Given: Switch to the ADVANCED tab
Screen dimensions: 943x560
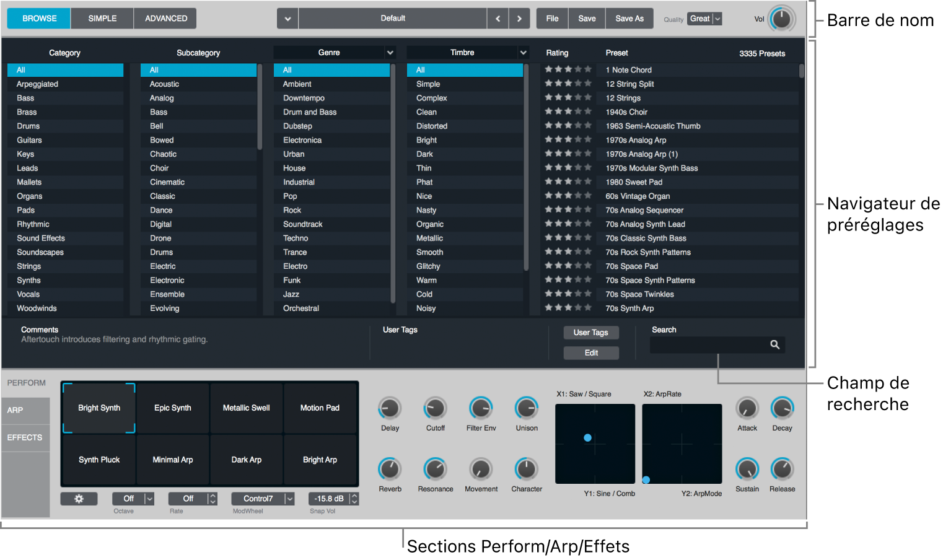Looking at the screenshot, I should pyautogui.click(x=166, y=19).
